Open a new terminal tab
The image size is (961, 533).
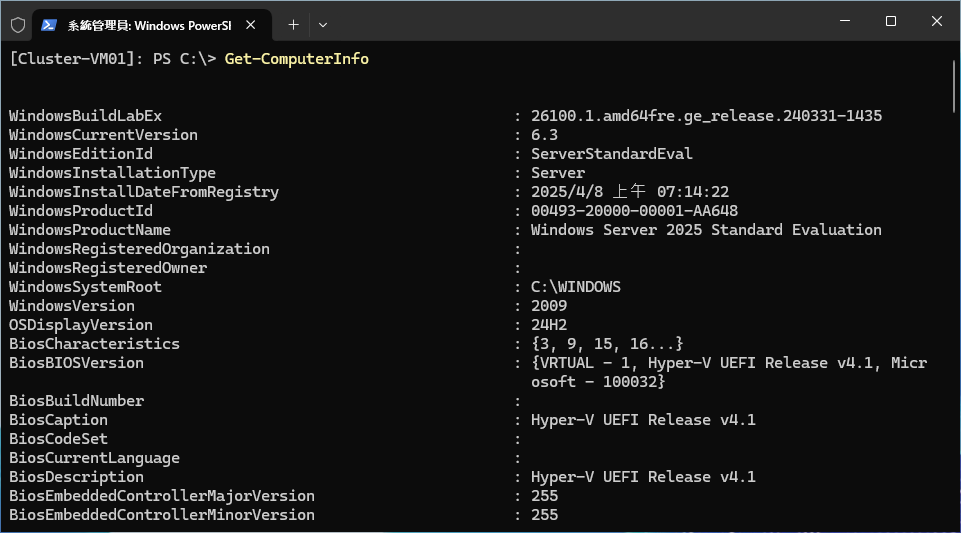pyautogui.click(x=293, y=24)
